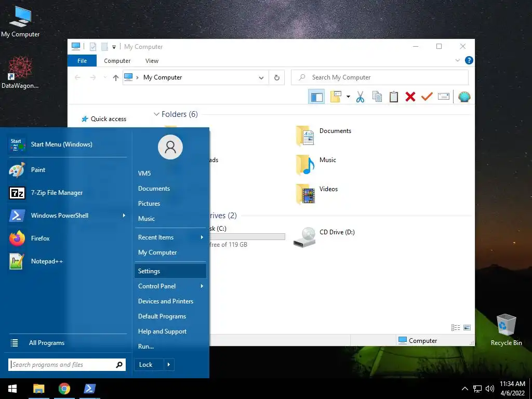Open Chrome from the taskbar
Viewport: 532px width, 399px height.
(64, 389)
